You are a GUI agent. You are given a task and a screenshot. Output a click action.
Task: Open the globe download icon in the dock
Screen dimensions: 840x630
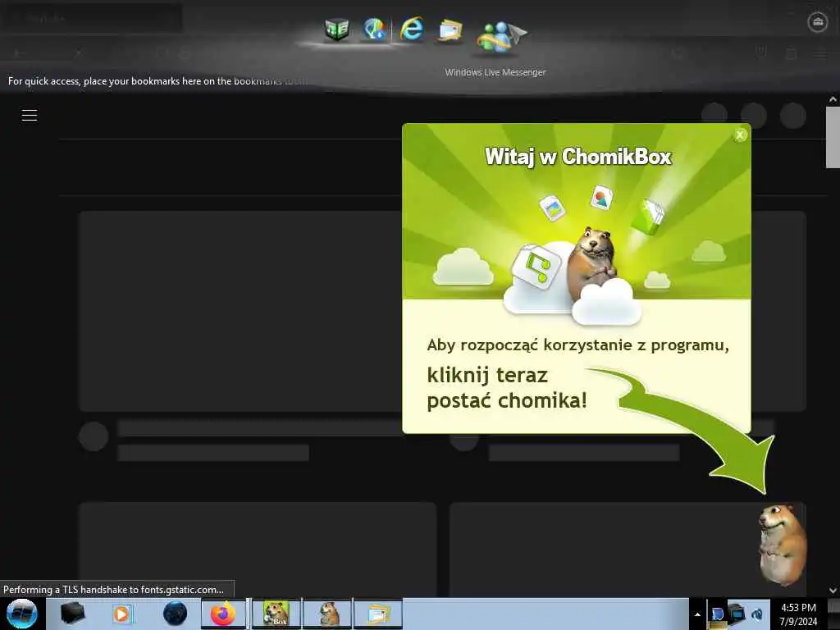click(374, 29)
